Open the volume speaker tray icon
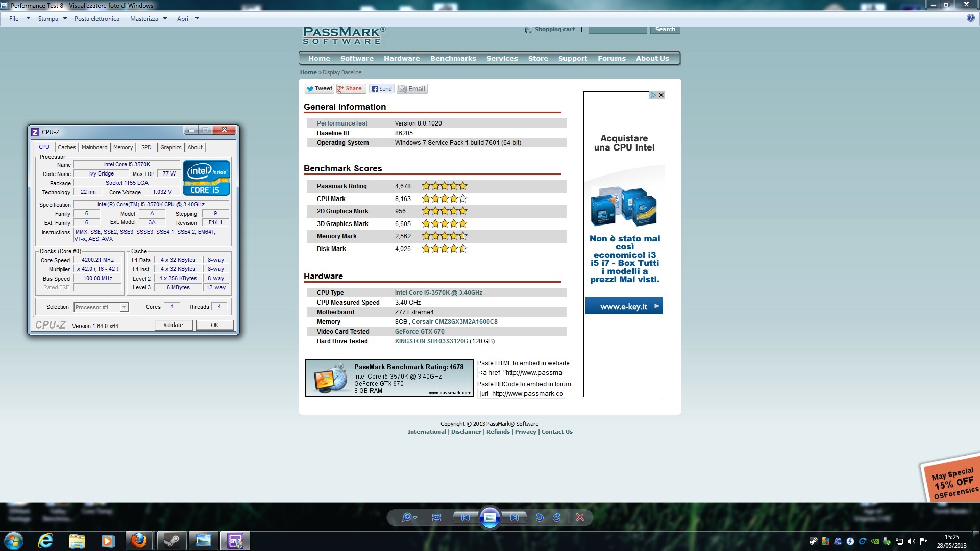 [x=912, y=541]
